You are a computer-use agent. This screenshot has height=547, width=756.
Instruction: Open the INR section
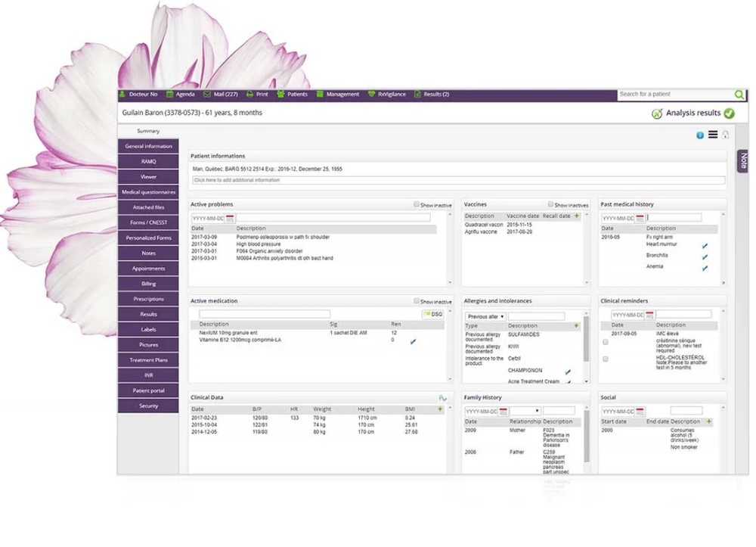[148, 375]
